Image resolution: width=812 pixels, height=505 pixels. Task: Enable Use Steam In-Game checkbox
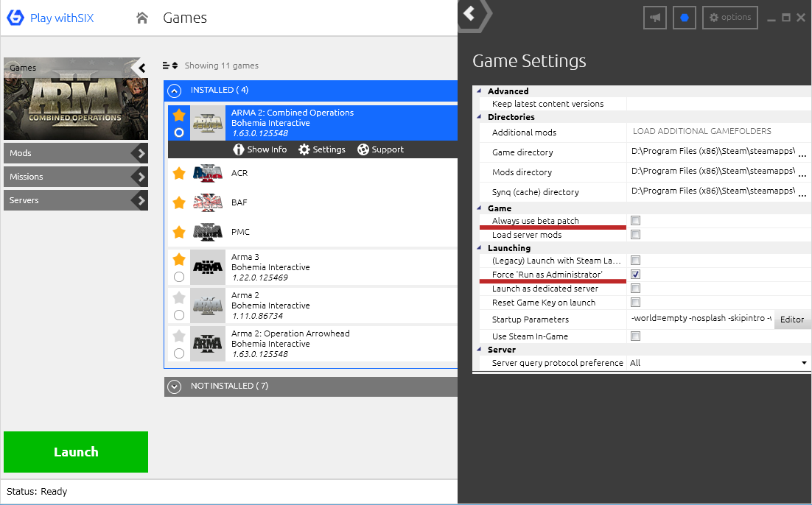pos(635,336)
